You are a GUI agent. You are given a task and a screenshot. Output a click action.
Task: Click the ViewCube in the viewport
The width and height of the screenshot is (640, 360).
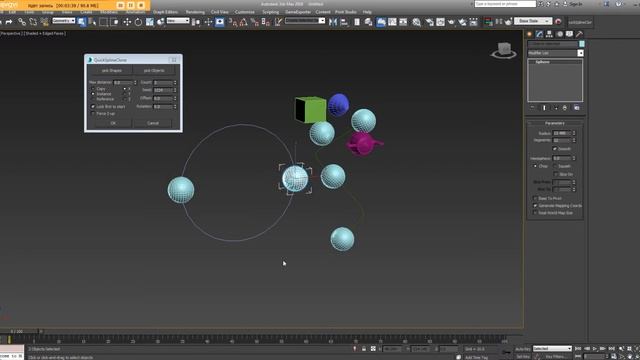[504, 50]
